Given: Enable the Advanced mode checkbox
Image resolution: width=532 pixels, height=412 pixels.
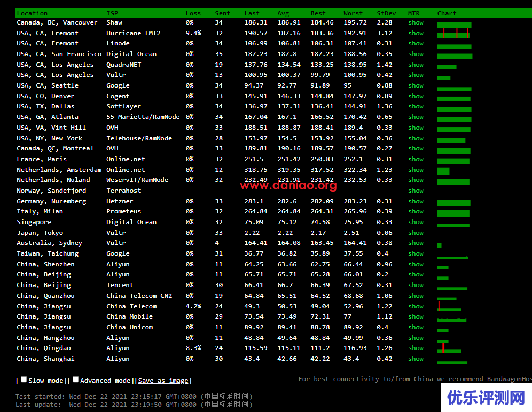Looking at the screenshot, I should point(76,379).
